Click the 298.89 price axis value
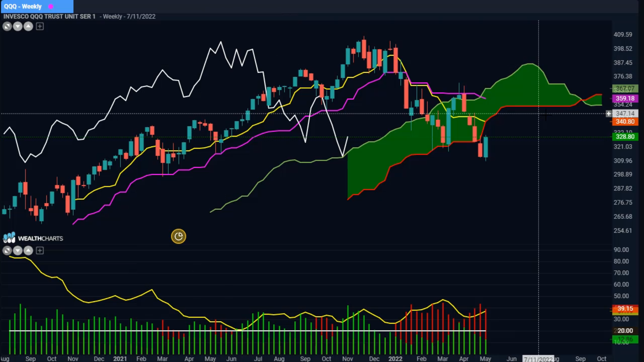The width and height of the screenshot is (644, 362). pyautogui.click(x=623, y=174)
